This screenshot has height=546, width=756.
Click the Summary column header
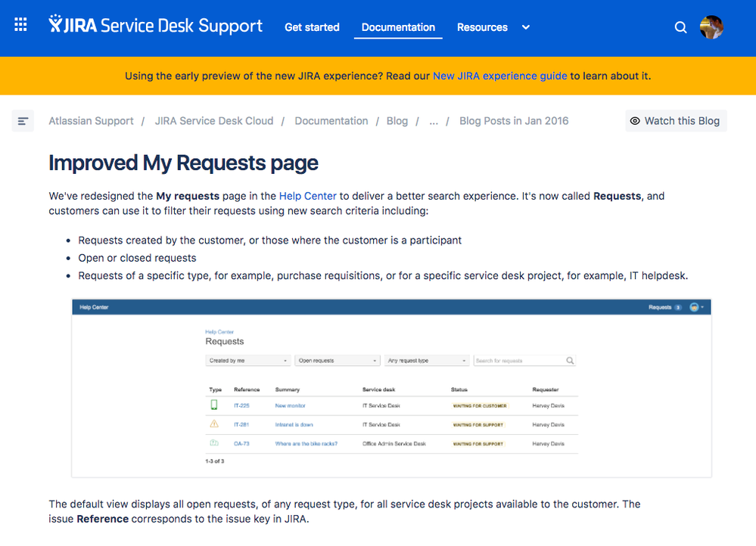(x=288, y=389)
